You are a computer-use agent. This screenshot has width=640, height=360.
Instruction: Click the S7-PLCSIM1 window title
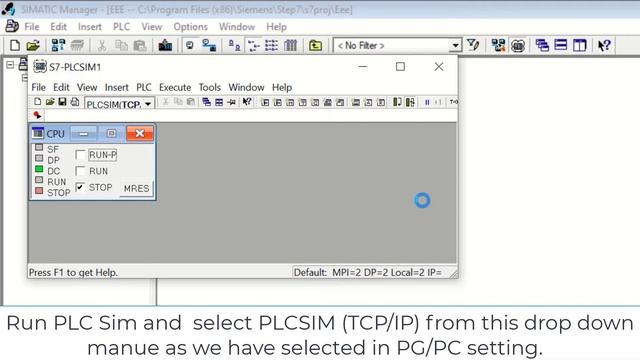(x=75, y=67)
